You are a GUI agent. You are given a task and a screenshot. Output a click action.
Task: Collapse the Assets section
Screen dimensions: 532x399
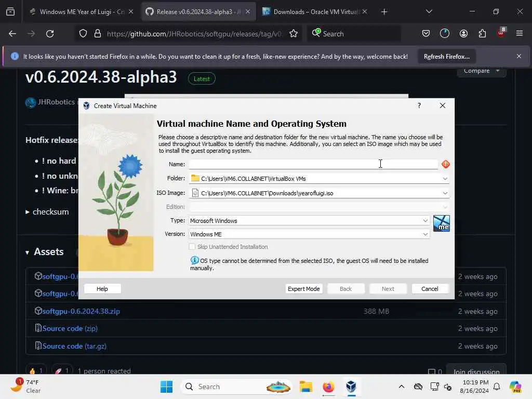click(x=27, y=252)
